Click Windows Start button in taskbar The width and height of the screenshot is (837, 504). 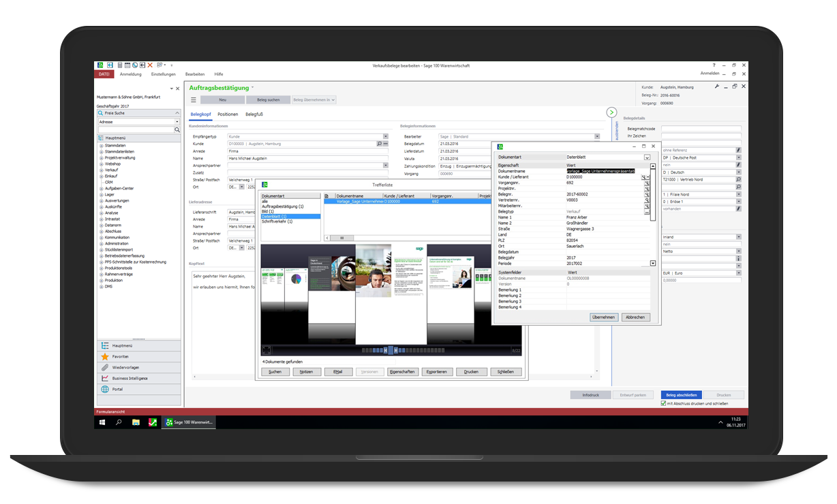click(102, 422)
